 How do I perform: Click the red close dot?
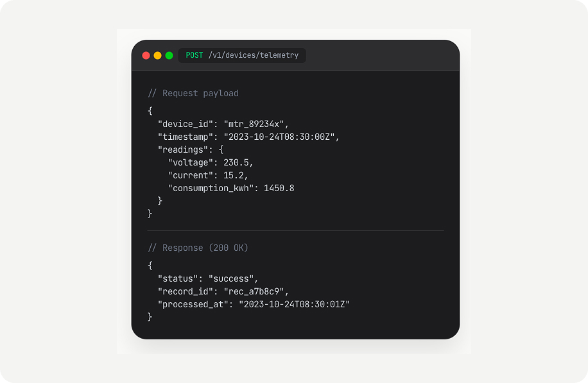click(x=146, y=55)
